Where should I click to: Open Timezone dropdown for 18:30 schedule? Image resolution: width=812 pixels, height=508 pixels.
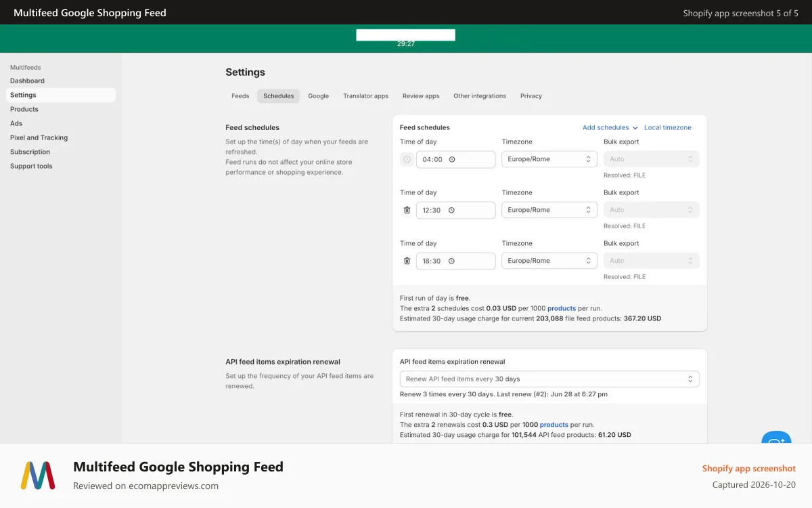click(549, 261)
